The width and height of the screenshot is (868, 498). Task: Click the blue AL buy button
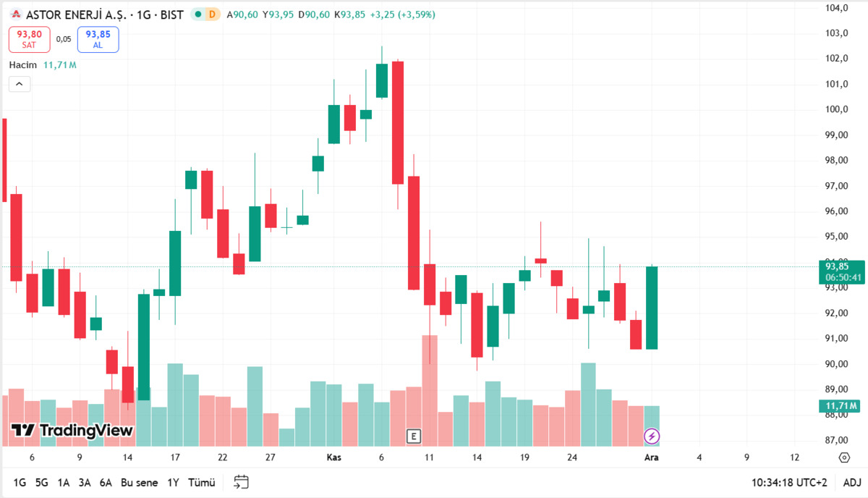[x=98, y=39]
